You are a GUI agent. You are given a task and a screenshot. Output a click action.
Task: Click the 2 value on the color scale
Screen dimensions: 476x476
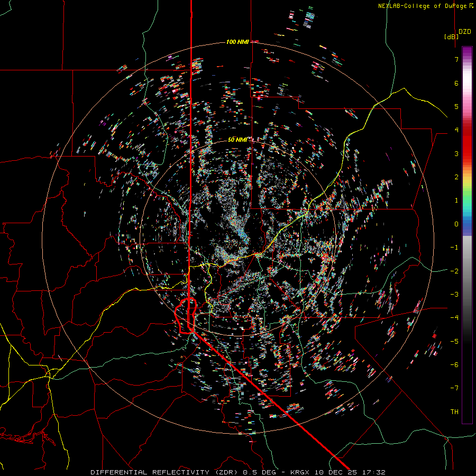[456, 177]
